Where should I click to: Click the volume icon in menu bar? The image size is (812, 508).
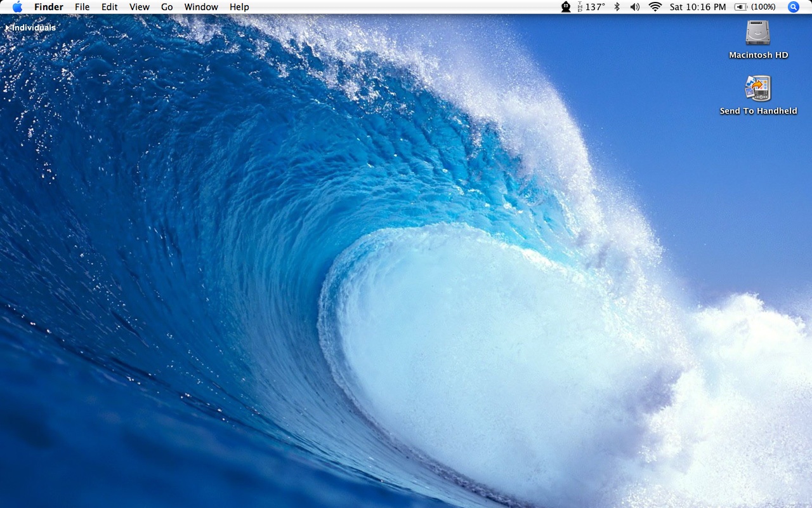[635, 7]
